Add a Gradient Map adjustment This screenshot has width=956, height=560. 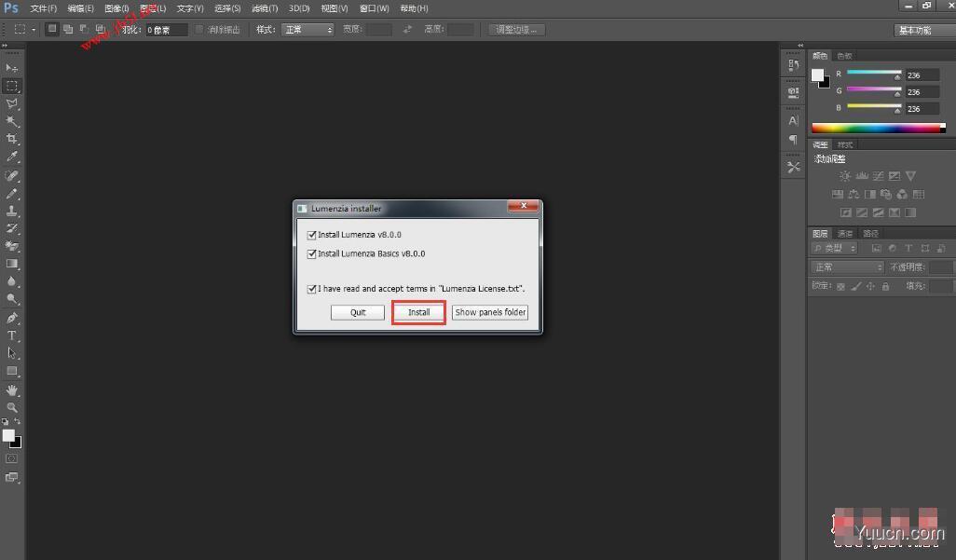pos(910,212)
